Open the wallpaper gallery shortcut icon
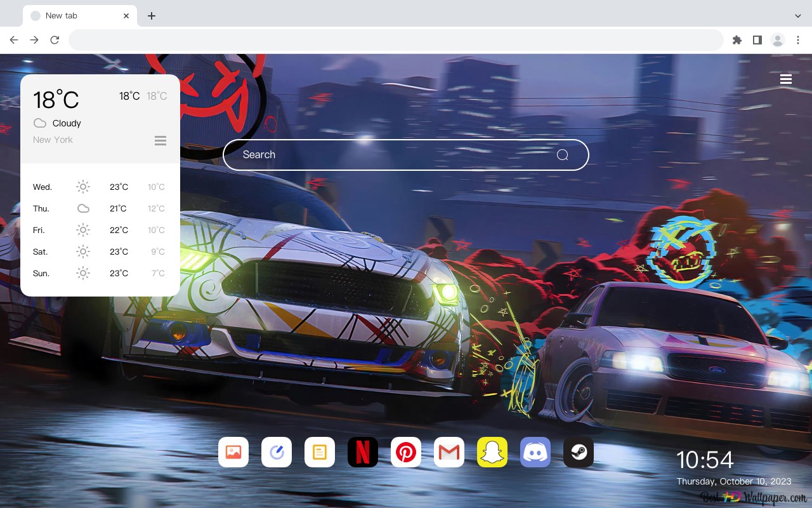Image resolution: width=812 pixels, height=508 pixels. click(233, 452)
